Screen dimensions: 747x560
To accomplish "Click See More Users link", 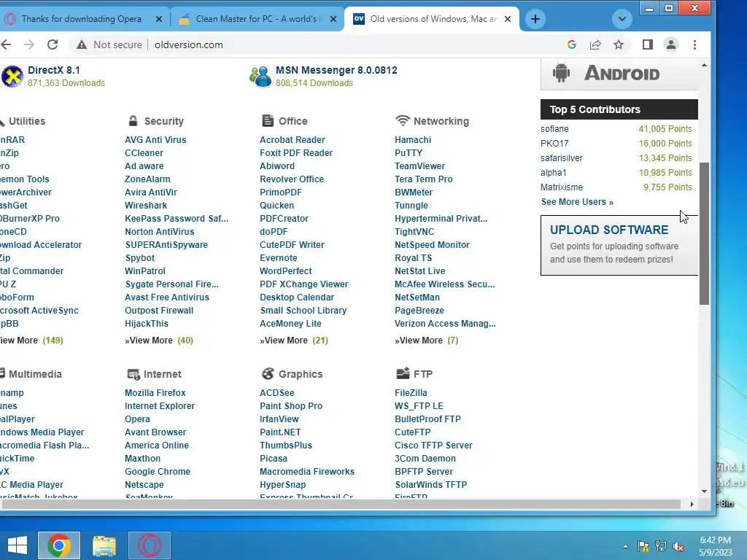I will [x=578, y=202].
